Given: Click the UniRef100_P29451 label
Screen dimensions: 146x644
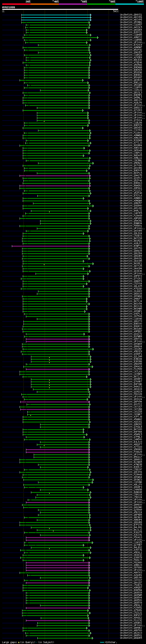Looking at the screenshot, I should click(x=131, y=608).
